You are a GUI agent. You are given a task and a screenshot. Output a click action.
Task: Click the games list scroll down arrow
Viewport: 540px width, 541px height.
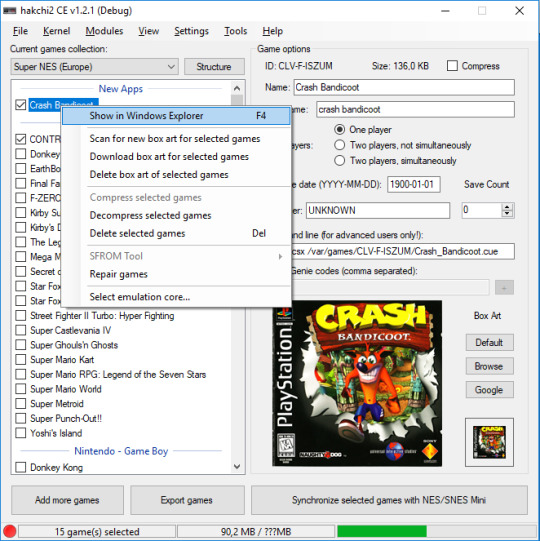click(x=237, y=466)
